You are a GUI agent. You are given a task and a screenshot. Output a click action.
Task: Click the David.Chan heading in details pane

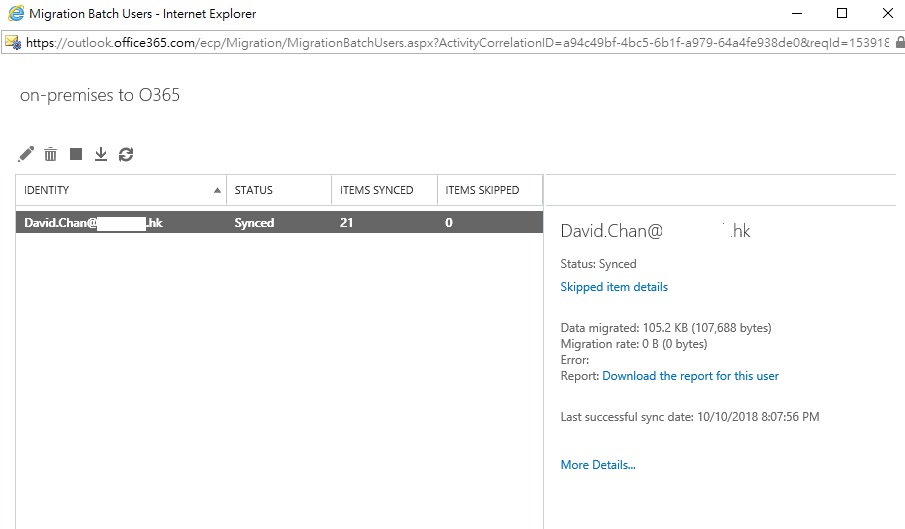655,231
